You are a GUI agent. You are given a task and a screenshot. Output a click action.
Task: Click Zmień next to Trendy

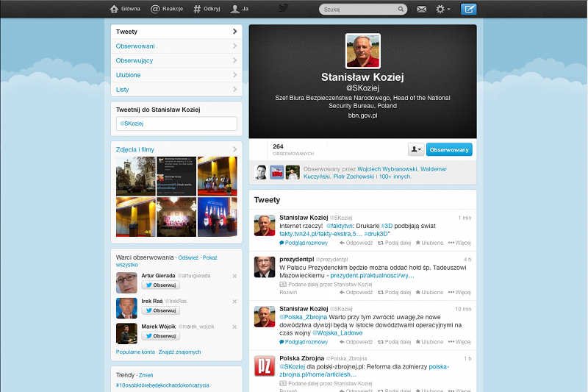click(146, 375)
